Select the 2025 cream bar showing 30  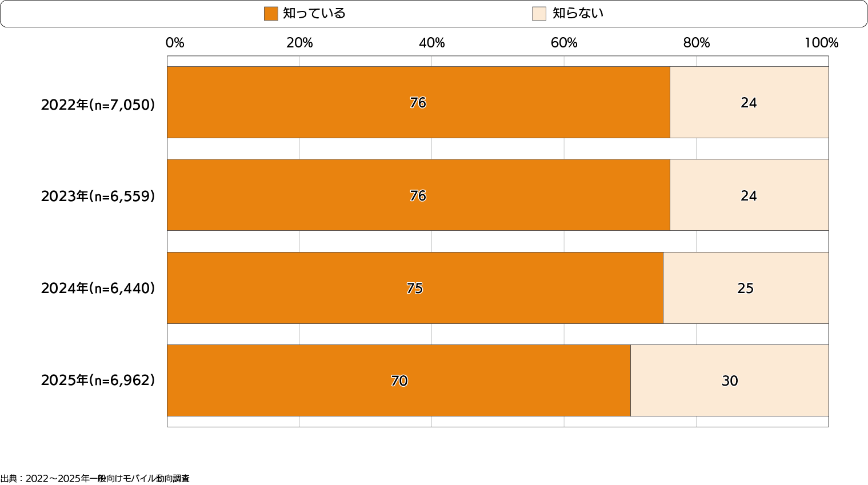click(730, 380)
